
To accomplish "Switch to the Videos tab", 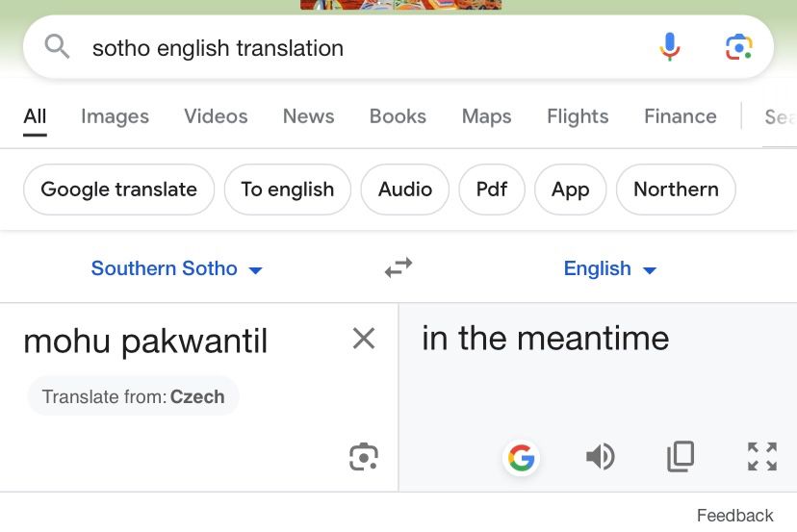I will pos(216,116).
